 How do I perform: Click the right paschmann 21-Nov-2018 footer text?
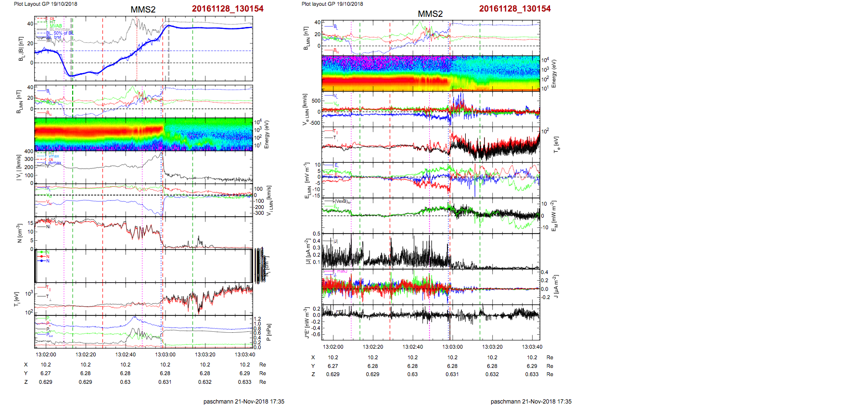pos(531,401)
